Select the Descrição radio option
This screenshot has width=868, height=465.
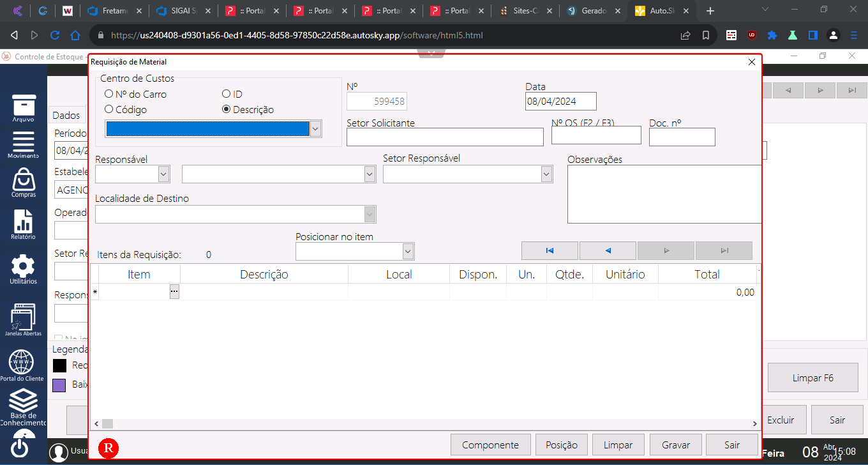coord(226,109)
